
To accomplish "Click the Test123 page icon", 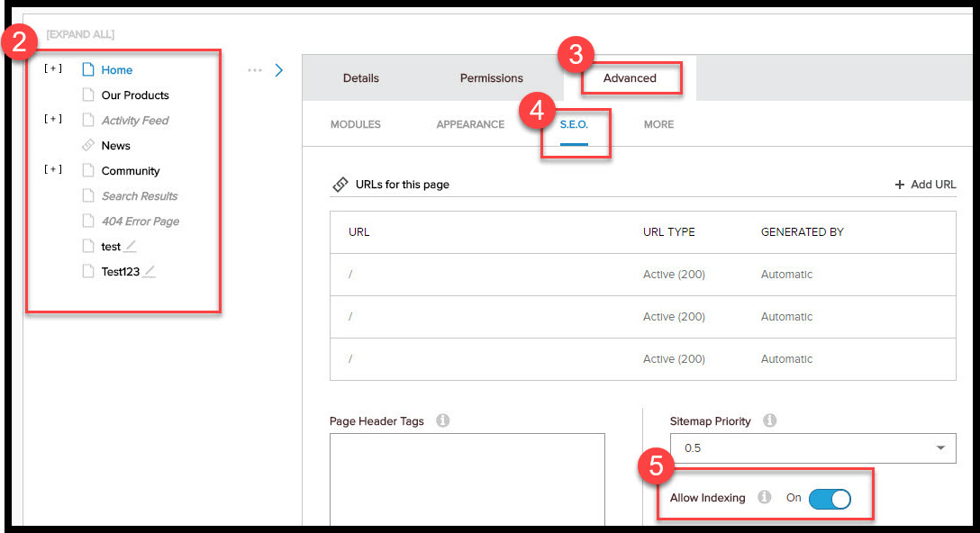I will pos(88,271).
